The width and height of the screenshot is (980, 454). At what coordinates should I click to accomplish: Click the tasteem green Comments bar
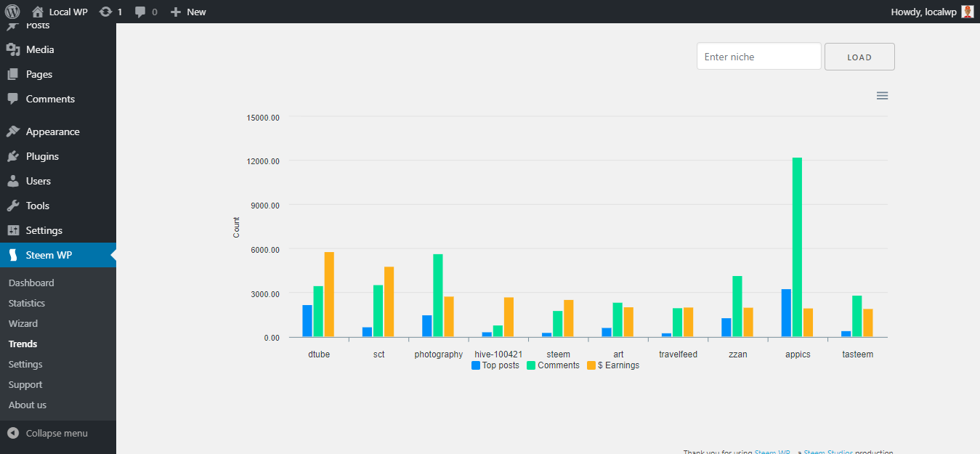pos(857,316)
